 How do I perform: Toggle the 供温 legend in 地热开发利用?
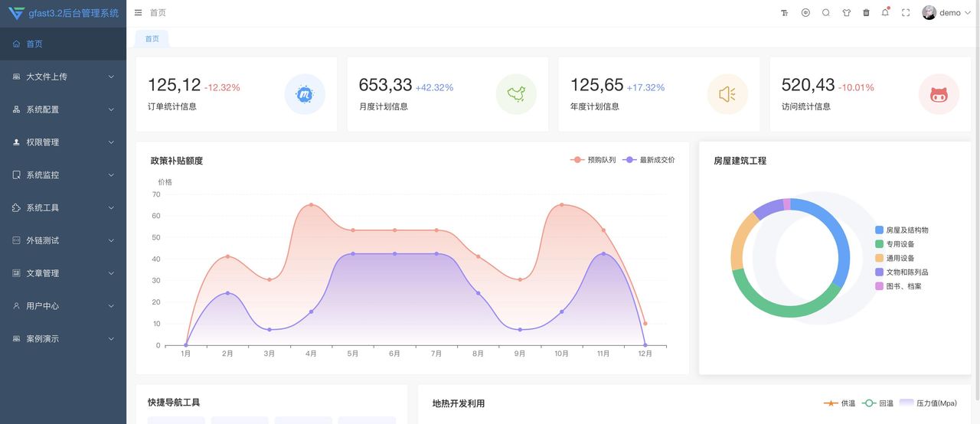click(839, 403)
